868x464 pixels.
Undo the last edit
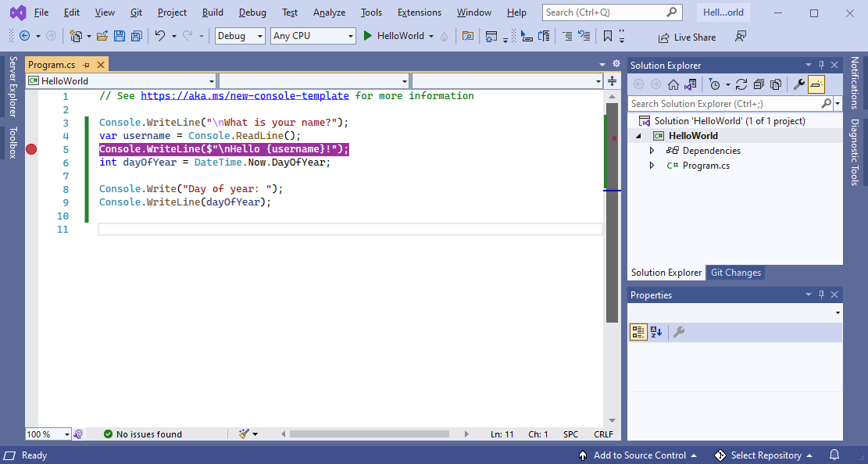click(x=161, y=36)
